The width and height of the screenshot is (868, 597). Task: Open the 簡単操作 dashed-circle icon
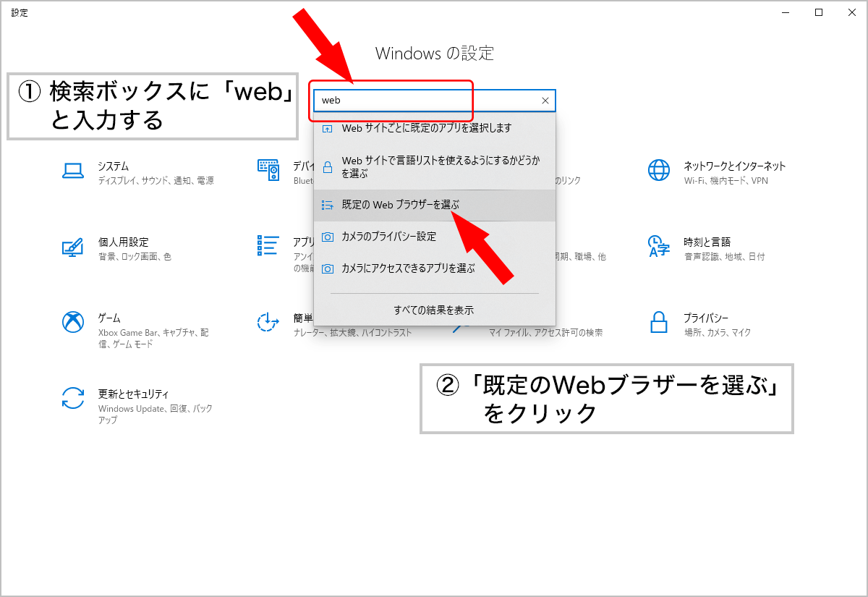pyautogui.click(x=268, y=322)
